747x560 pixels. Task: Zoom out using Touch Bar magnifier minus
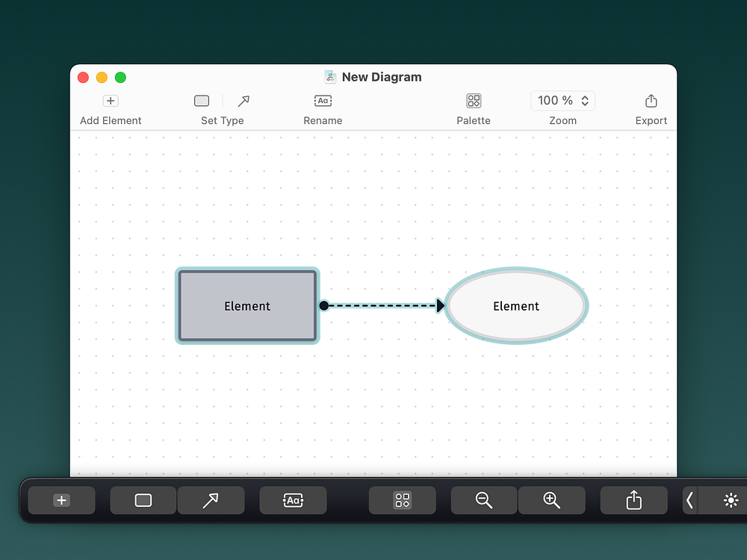(484, 500)
